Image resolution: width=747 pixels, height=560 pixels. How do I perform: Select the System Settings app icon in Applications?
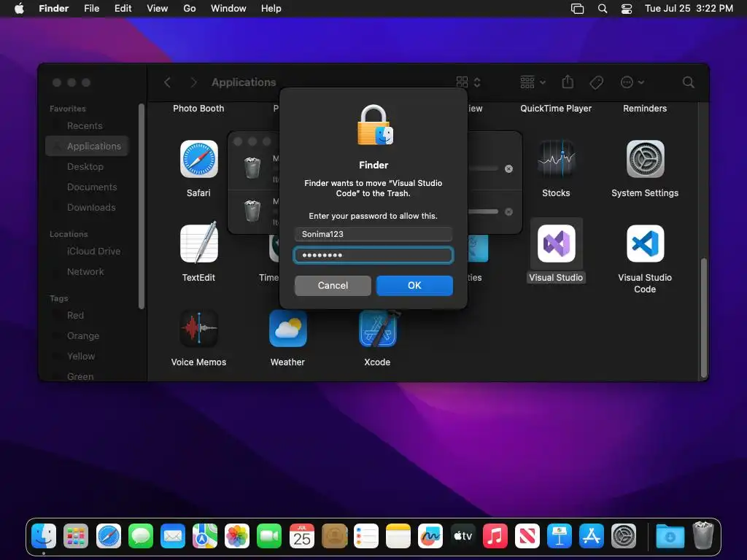tap(645, 159)
